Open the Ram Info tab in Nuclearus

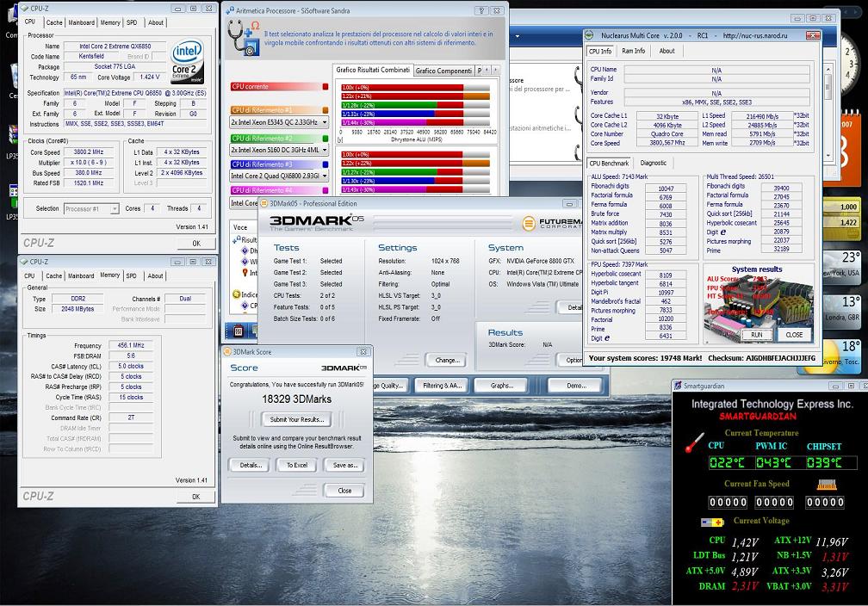(x=633, y=51)
